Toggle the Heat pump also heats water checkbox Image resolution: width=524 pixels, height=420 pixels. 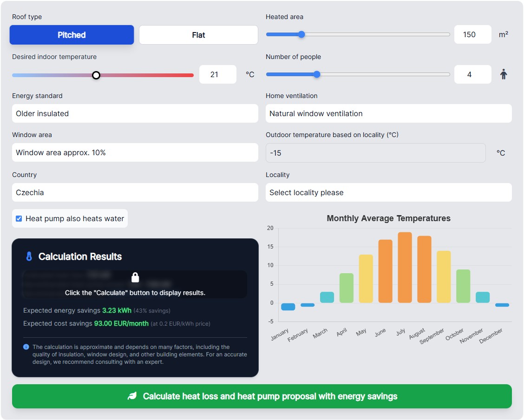click(19, 218)
